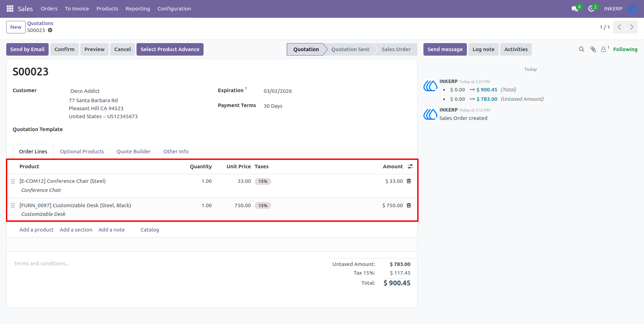Click the INKERP user avatar logo

(632, 9)
